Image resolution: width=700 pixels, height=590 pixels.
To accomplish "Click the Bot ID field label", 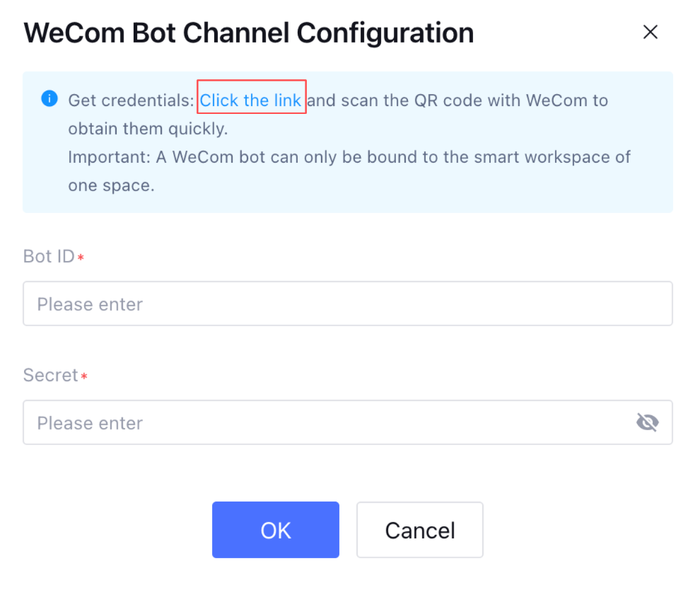I will click(49, 256).
